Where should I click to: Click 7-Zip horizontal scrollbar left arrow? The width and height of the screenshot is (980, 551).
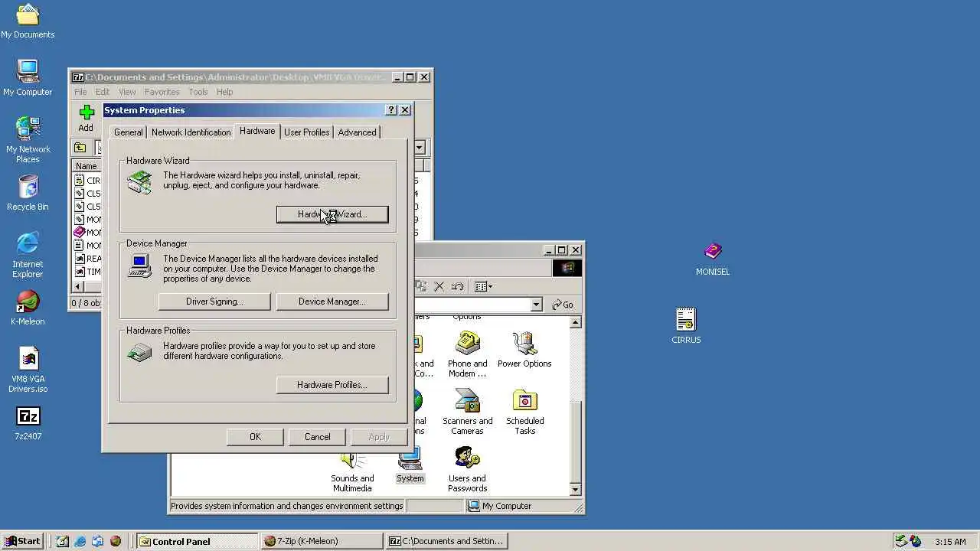(x=78, y=286)
